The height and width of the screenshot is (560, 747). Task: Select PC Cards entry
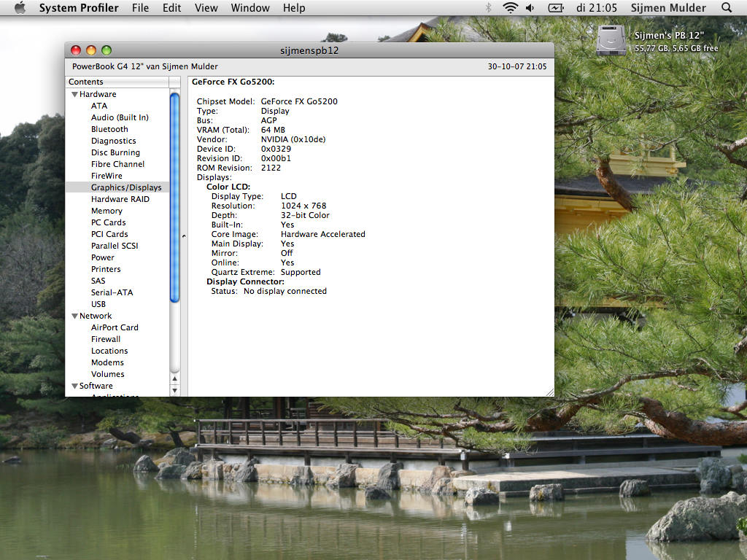pyautogui.click(x=109, y=222)
